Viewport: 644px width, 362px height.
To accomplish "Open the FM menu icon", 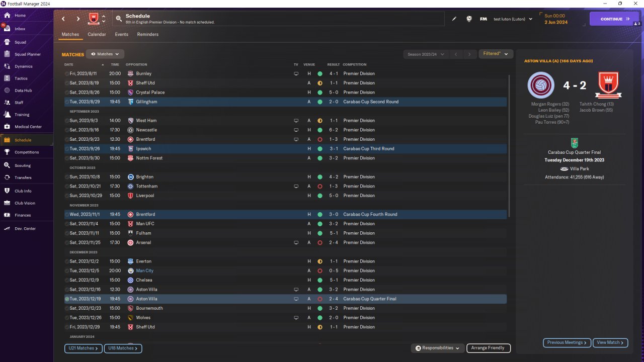I will point(484,19).
